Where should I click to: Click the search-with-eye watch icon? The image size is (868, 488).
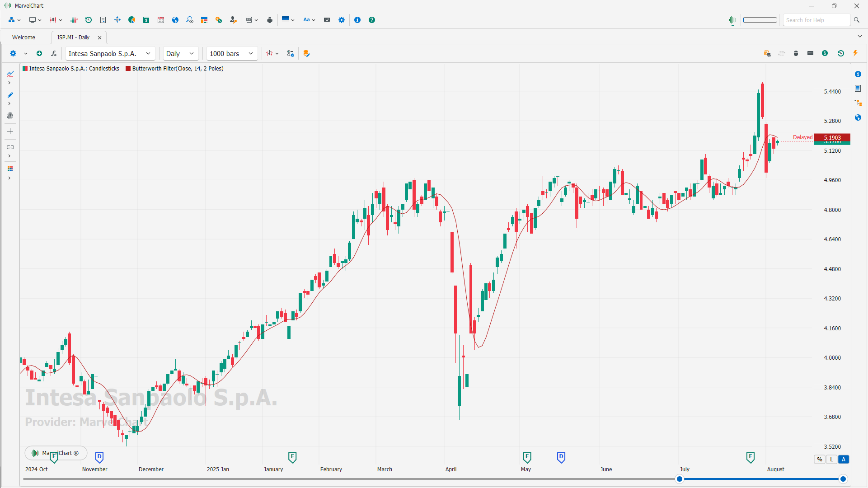190,20
